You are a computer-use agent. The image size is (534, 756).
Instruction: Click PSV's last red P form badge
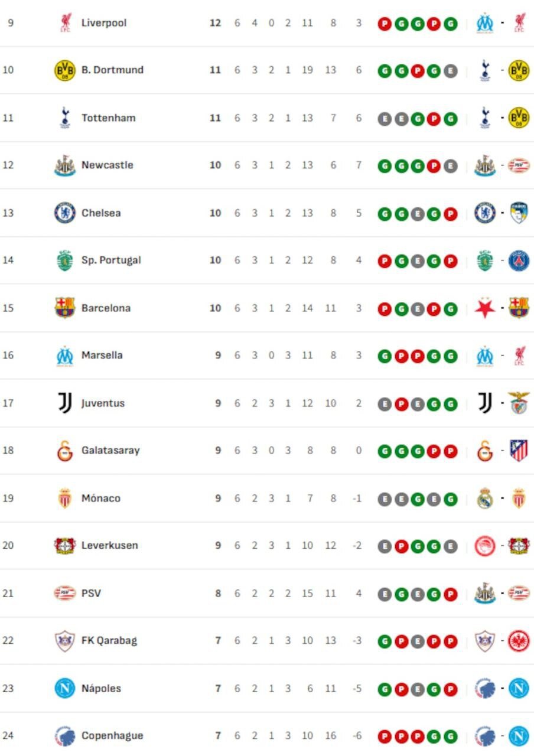[451, 594]
